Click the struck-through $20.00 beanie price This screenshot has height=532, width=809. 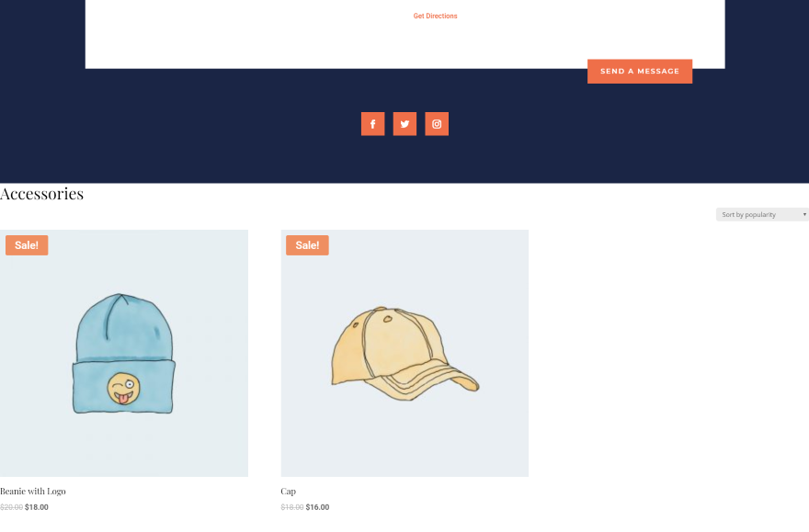[11, 507]
